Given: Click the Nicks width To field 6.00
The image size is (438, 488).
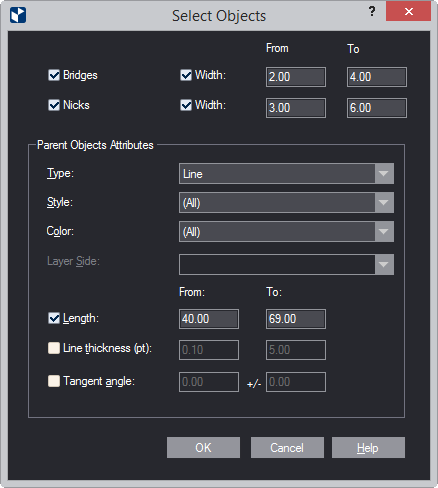Looking at the screenshot, I should [x=377, y=108].
